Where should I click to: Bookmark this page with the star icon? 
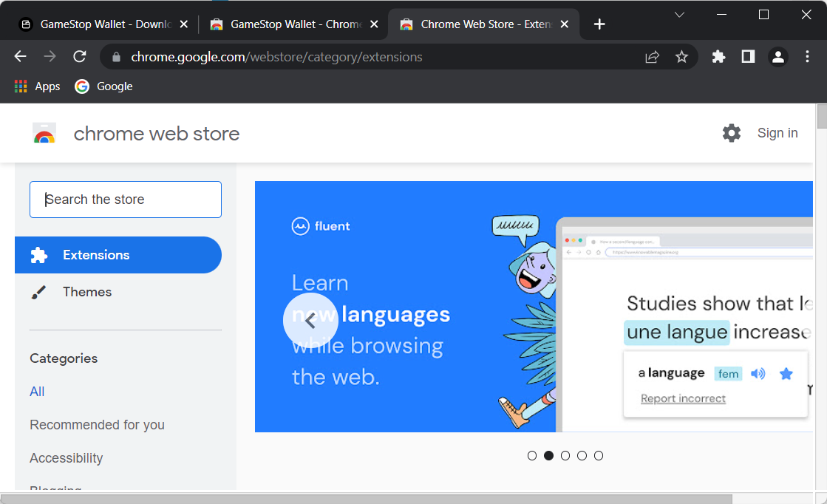click(681, 56)
